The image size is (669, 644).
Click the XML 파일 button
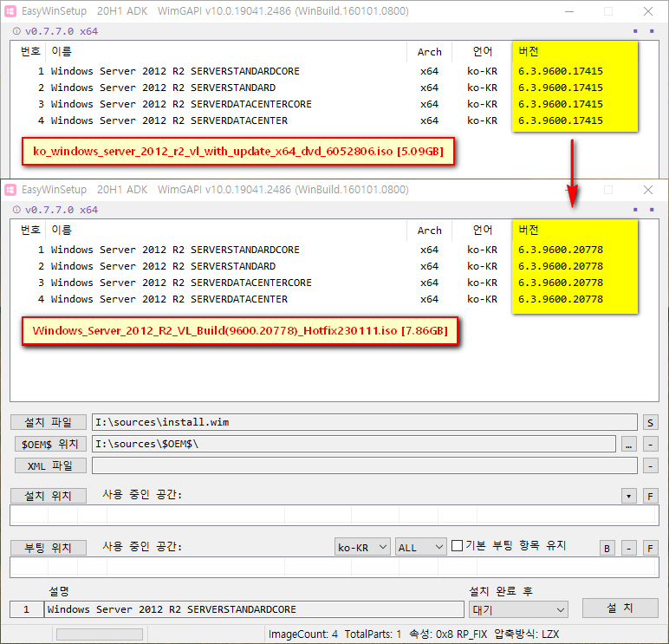click(50, 465)
